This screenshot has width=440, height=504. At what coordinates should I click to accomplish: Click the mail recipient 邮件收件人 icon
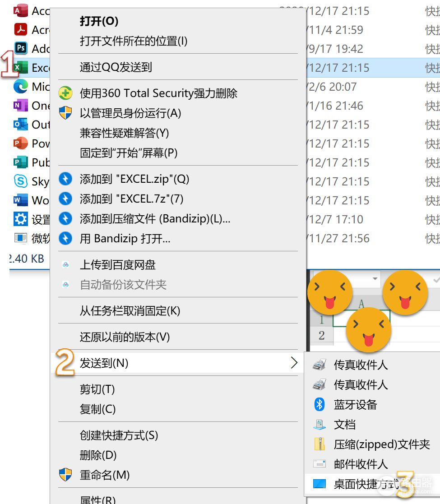320,464
